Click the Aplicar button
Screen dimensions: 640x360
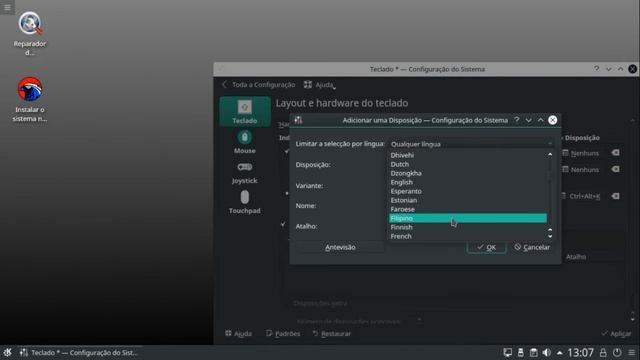(x=616, y=333)
